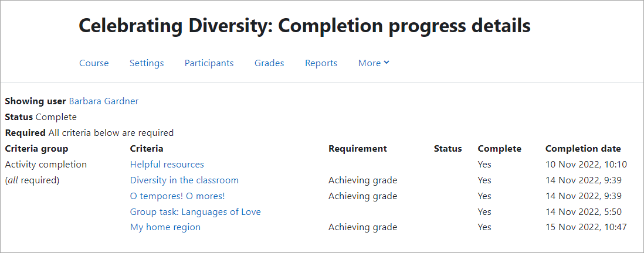Open the Grades tab

coord(269,63)
